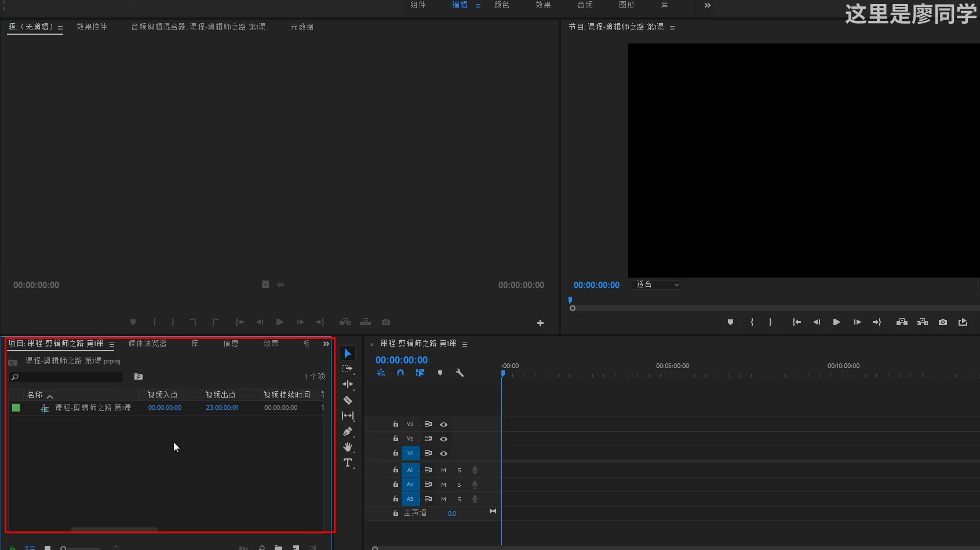980x550 pixels.
Task: Add marker in timeline header
Action: click(440, 373)
